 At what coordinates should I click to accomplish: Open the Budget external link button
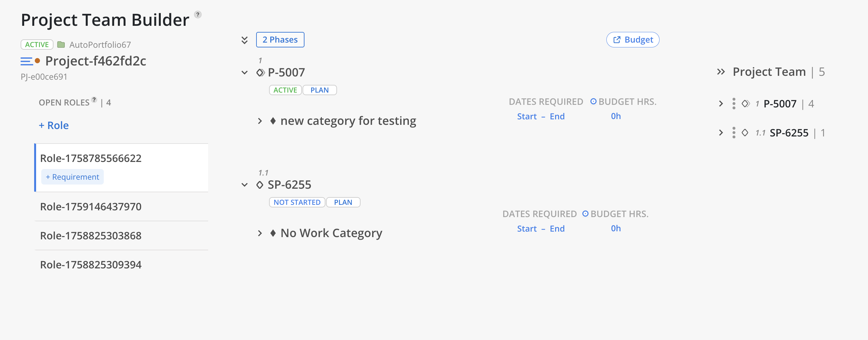click(x=632, y=40)
